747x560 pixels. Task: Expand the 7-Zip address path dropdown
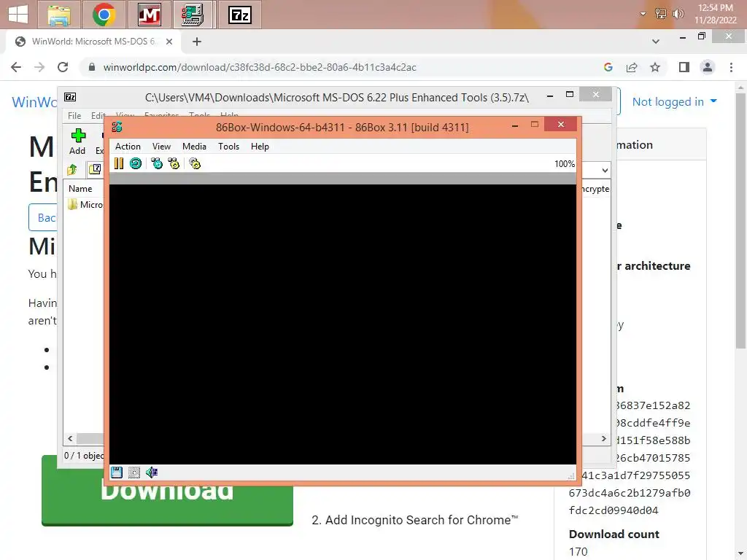[x=605, y=171]
